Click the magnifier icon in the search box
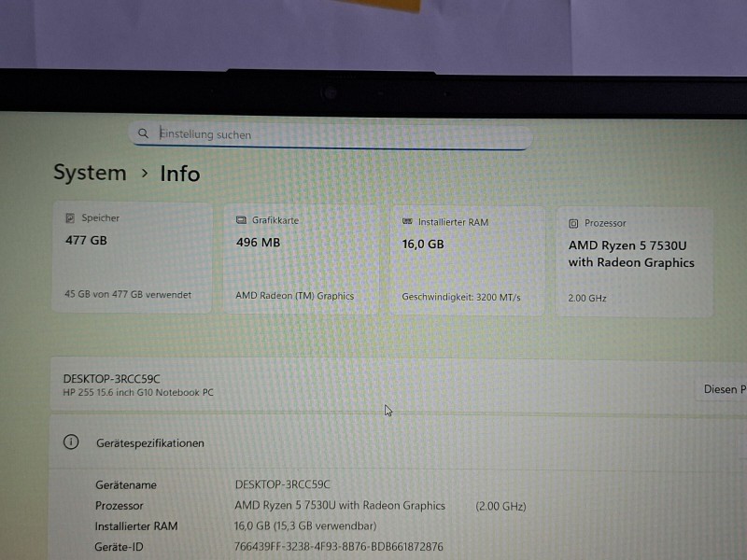747x560 pixels. tap(143, 133)
